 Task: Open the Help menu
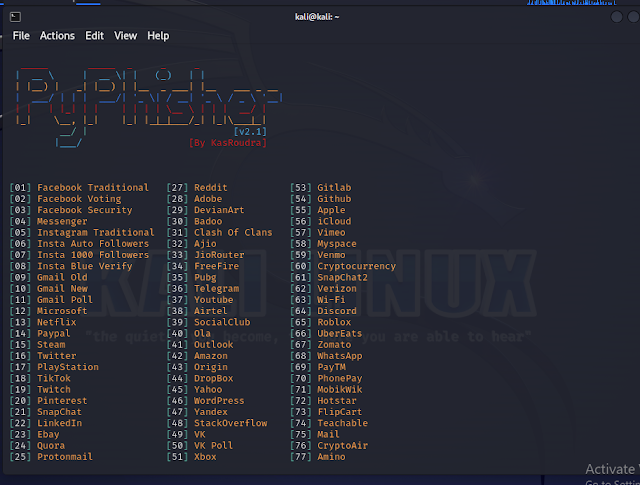158,36
